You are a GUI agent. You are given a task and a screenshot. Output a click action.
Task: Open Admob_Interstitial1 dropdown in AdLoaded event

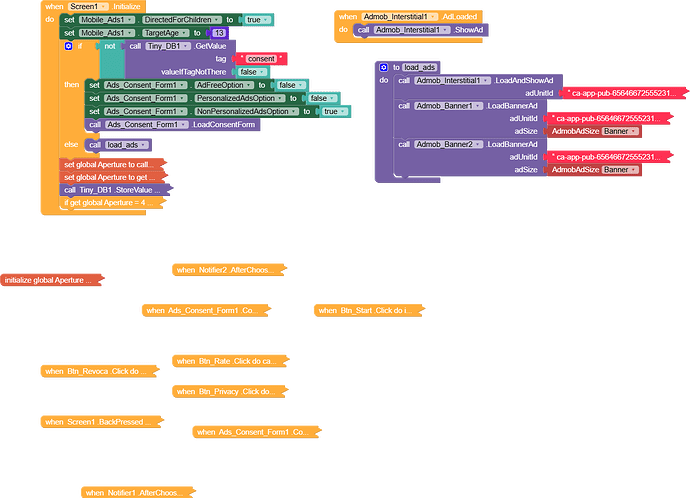[x=400, y=17]
